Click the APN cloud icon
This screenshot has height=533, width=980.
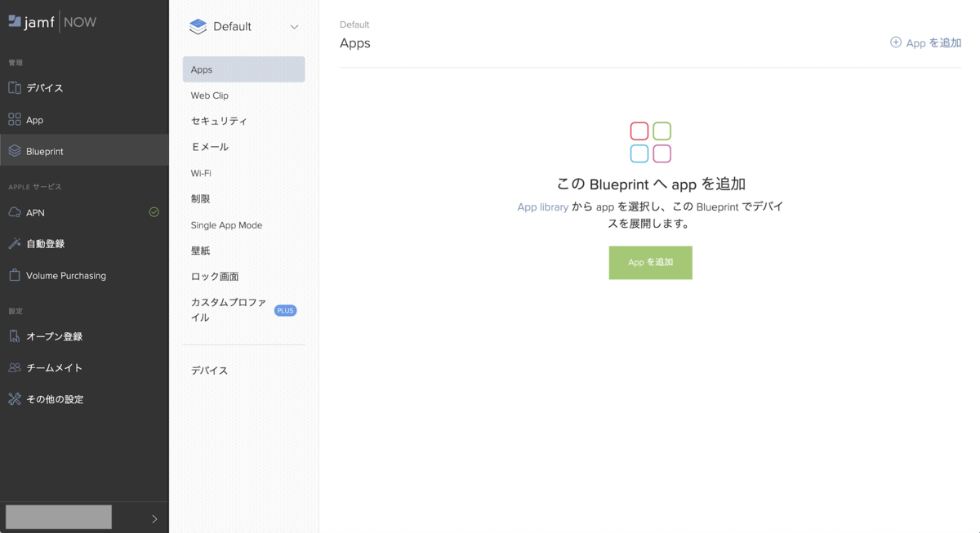(x=15, y=212)
